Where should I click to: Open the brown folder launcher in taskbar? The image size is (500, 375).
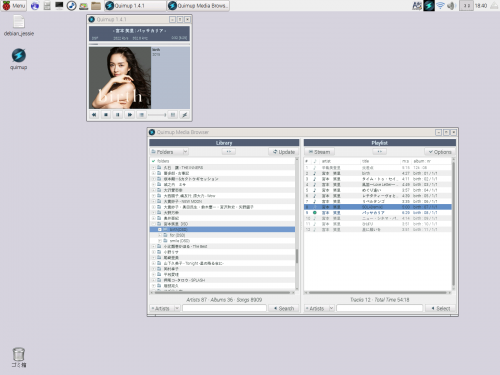(96, 6)
